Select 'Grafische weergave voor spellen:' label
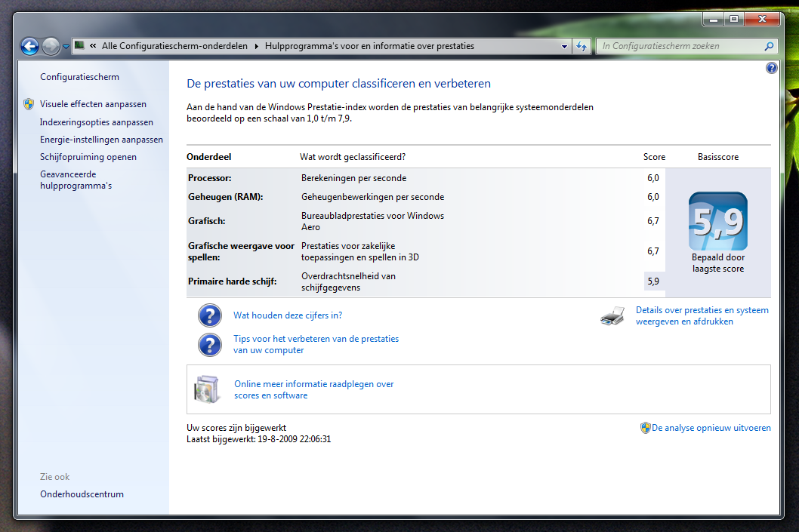The image size is (799, 532). (241, 251)
